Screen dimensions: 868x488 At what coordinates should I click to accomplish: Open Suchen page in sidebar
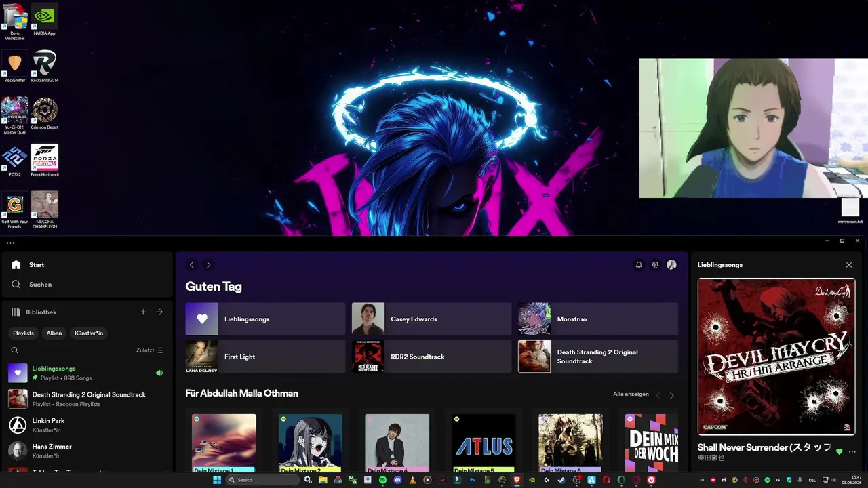coord(41,285)
